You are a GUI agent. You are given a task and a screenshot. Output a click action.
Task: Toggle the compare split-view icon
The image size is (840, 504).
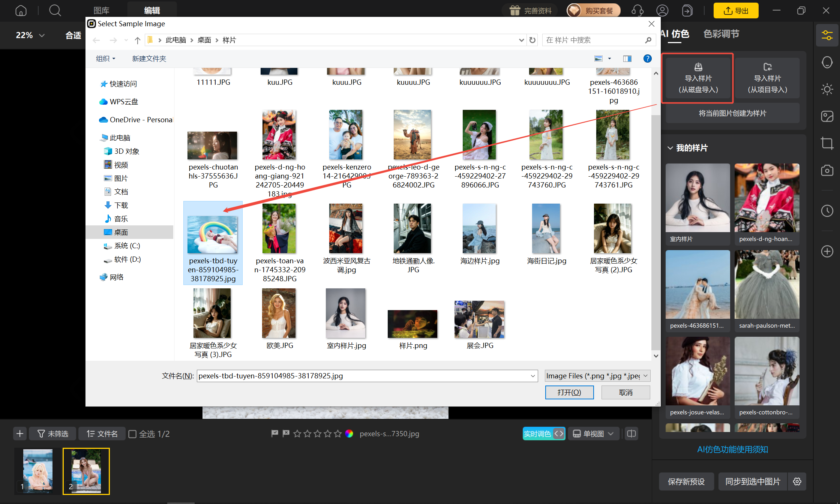631,434
